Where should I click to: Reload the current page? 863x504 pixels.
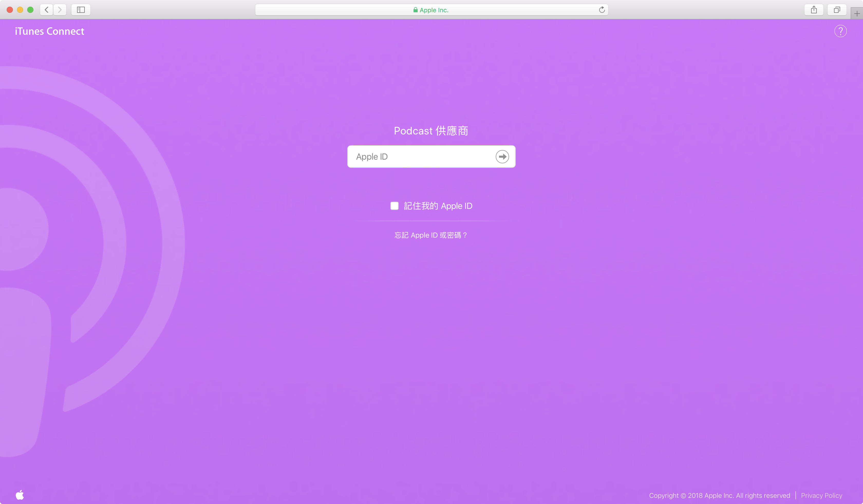point(602,10)
